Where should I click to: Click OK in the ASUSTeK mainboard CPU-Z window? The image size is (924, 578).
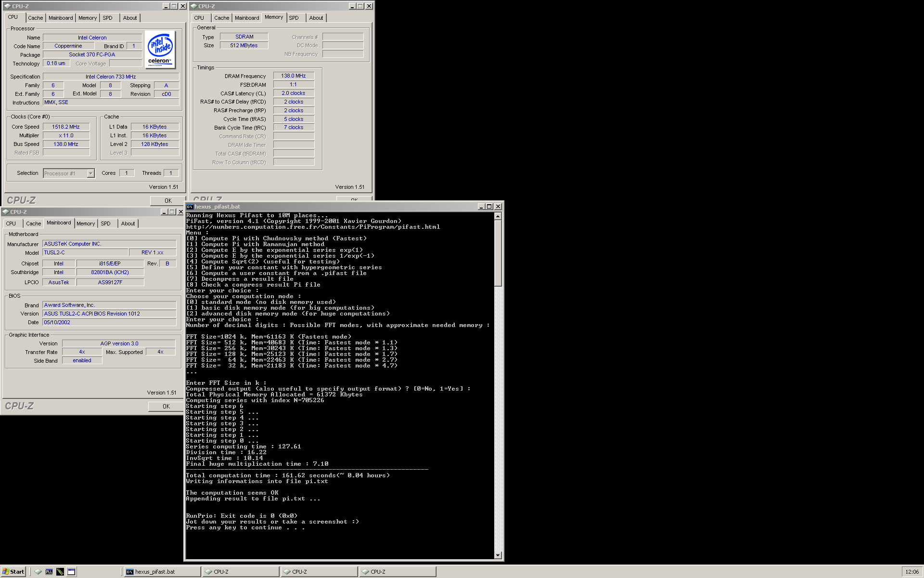(166, 407)
